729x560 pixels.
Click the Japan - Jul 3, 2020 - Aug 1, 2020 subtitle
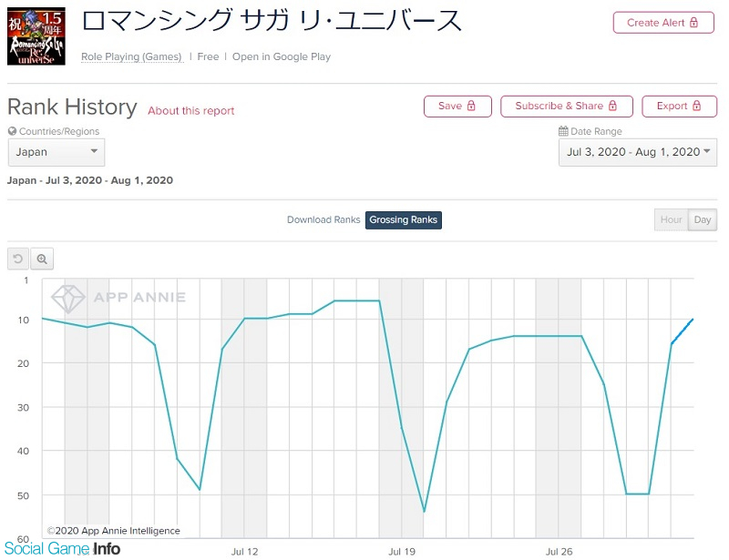pos(89,180)
